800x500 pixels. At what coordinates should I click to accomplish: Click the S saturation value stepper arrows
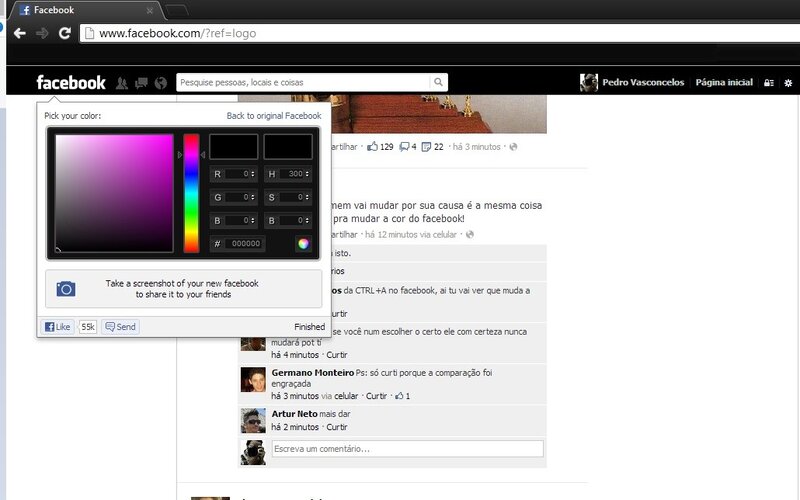tap(307, 197)
